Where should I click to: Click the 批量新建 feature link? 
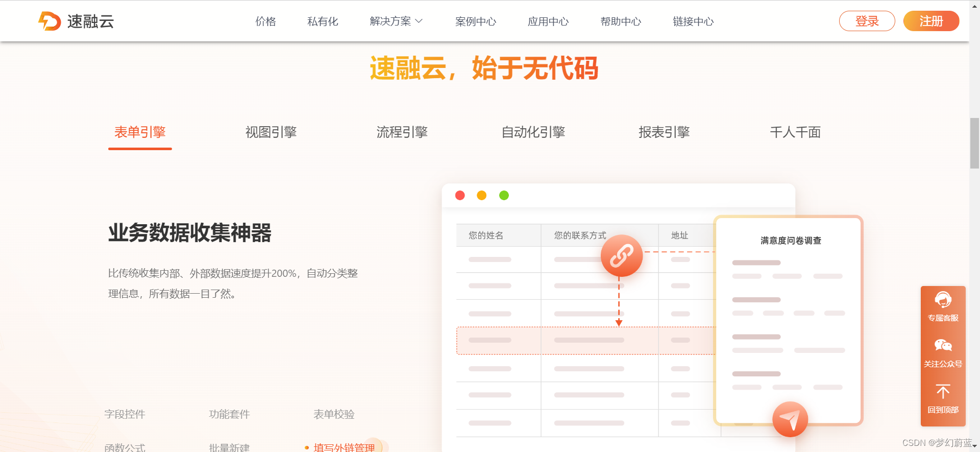(230, 447)
